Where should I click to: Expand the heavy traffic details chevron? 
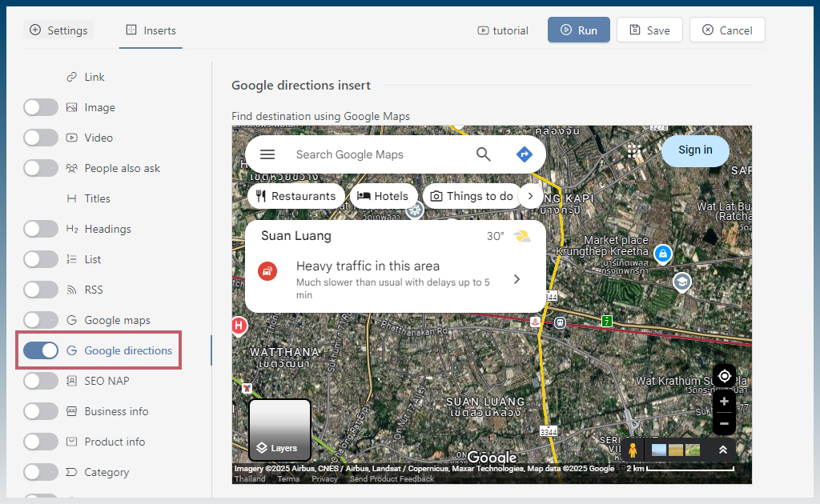click(x=517, y=279)
